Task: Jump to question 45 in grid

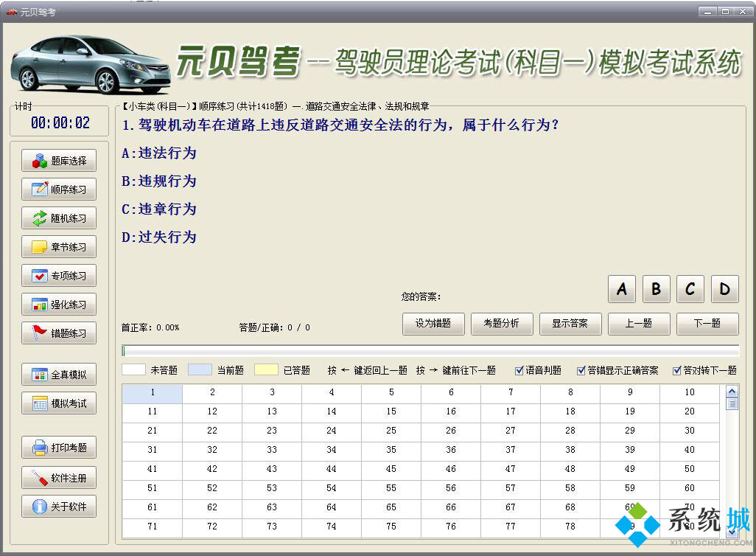Action: [x=391, y=469]
